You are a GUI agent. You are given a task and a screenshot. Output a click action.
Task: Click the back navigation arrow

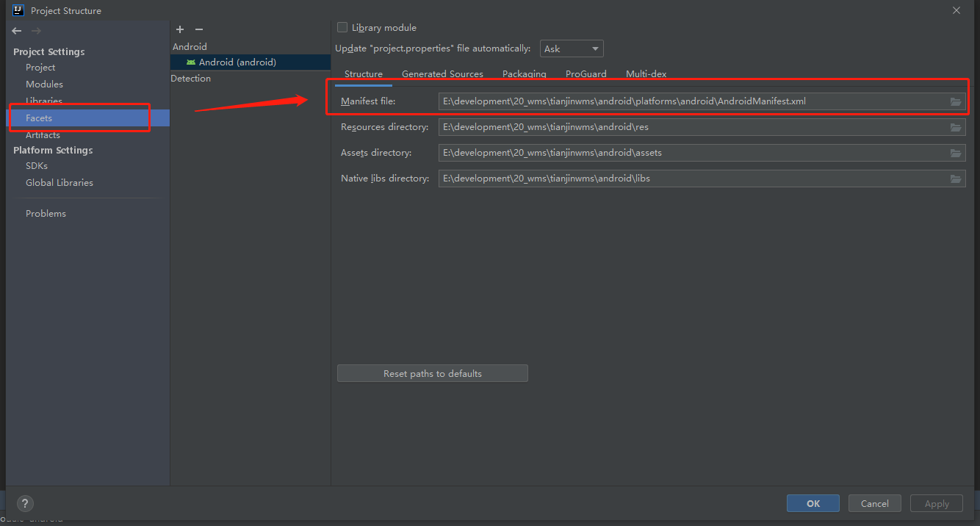(17, 31)
